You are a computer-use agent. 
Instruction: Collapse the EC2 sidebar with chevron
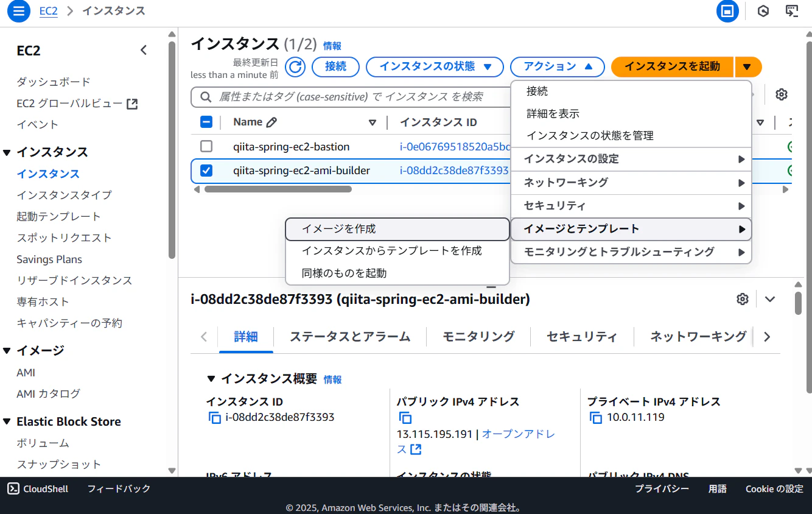click(144, 51)
